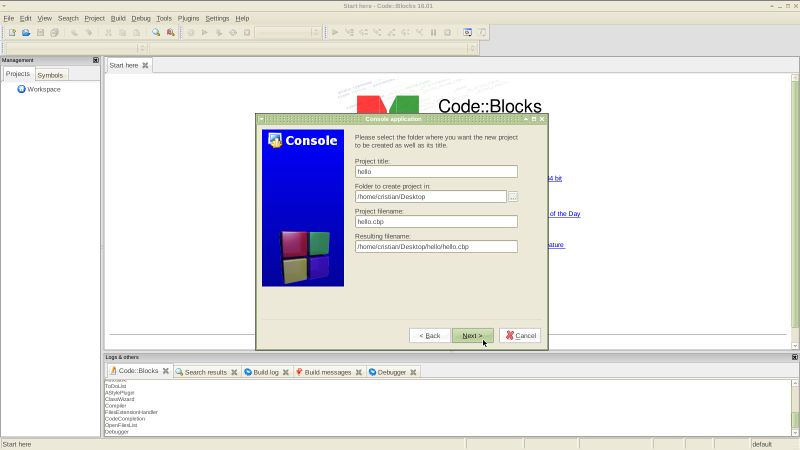800x450 pixels.
Task: Open the Debugging windows icon
Action: coord(467,32)
